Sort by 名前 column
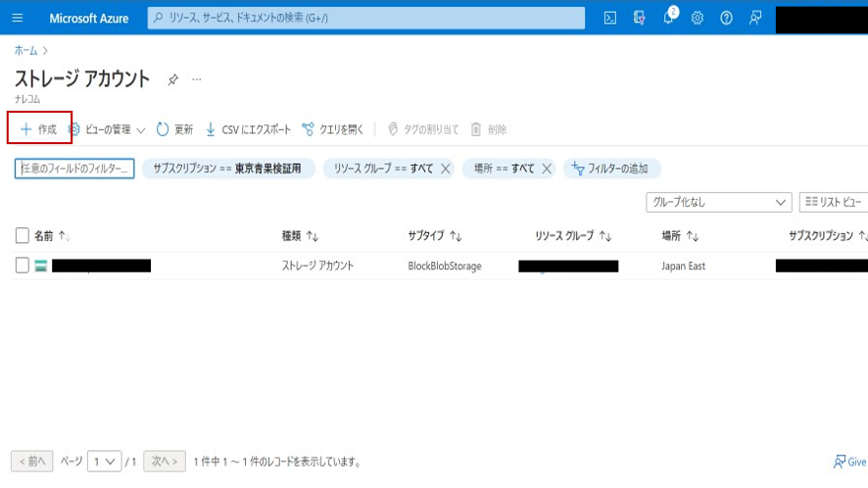 (52, 236)
